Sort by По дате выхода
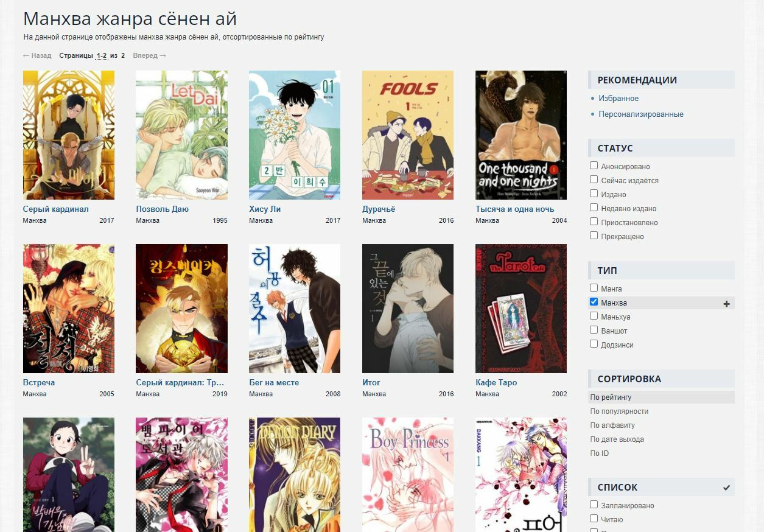 click(x=617, y=439)
